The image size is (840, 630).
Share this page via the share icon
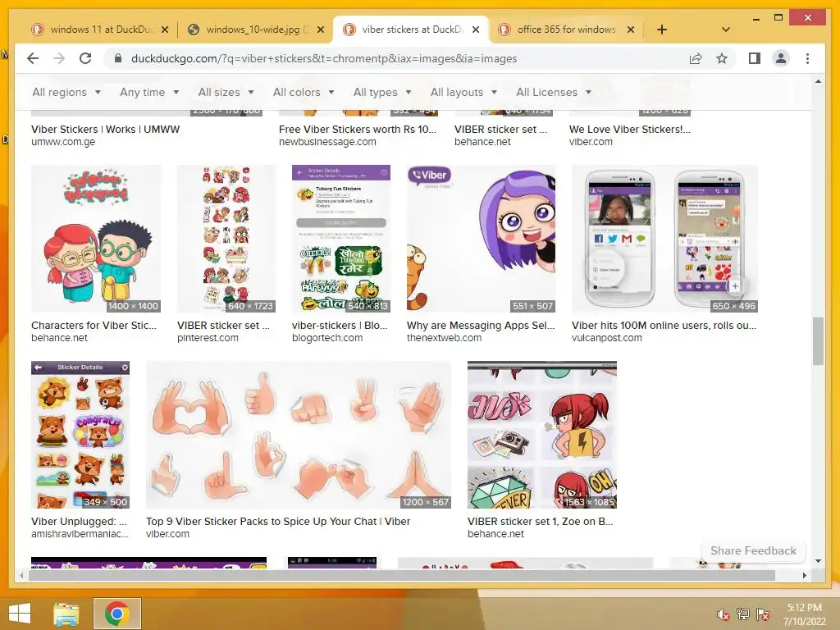click(696, 58)
